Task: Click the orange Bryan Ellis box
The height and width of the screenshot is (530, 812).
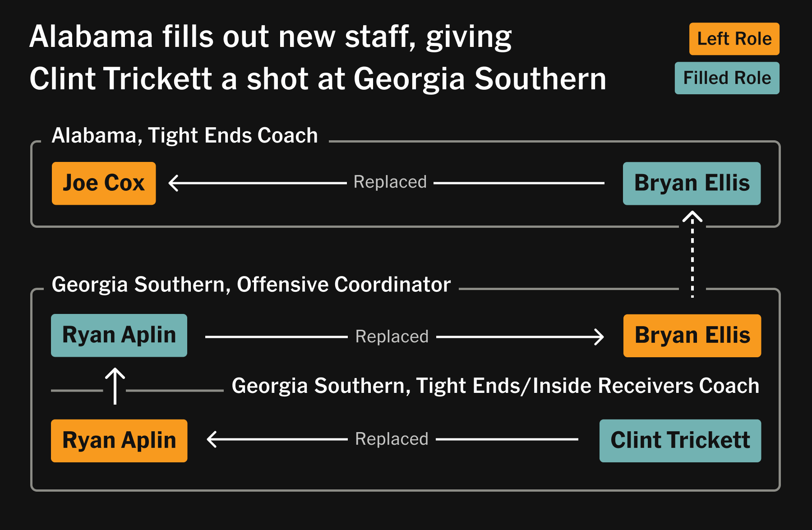Action: point(692,336)
